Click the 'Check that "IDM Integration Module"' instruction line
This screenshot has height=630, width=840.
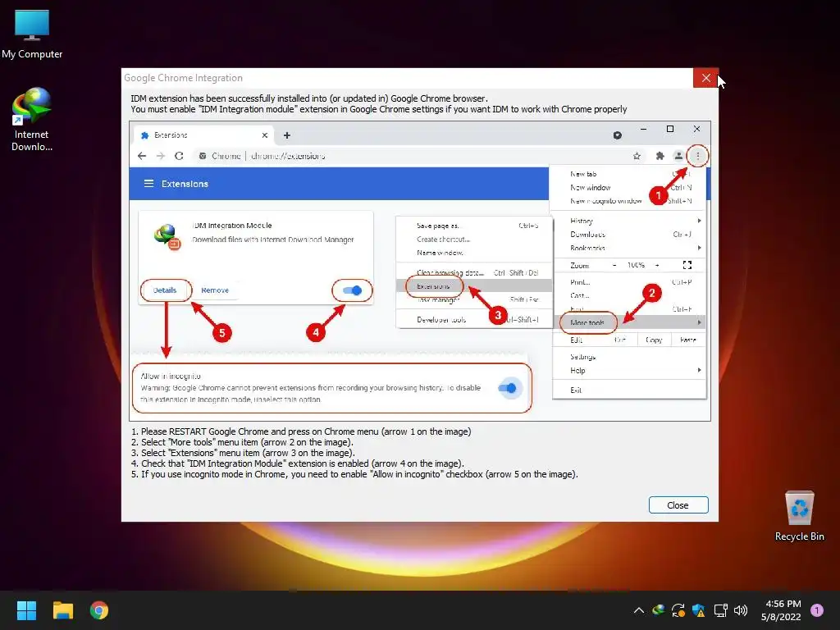point(298,463)
